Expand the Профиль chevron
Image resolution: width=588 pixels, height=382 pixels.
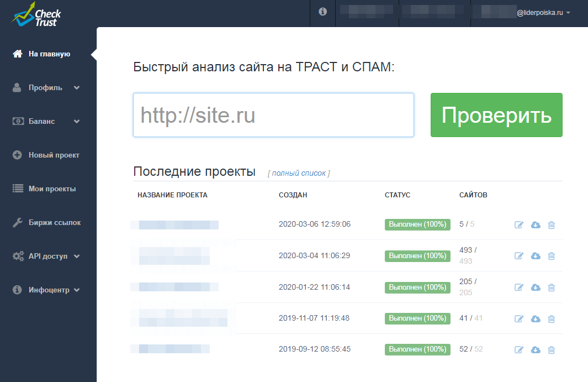pos(77,87)
